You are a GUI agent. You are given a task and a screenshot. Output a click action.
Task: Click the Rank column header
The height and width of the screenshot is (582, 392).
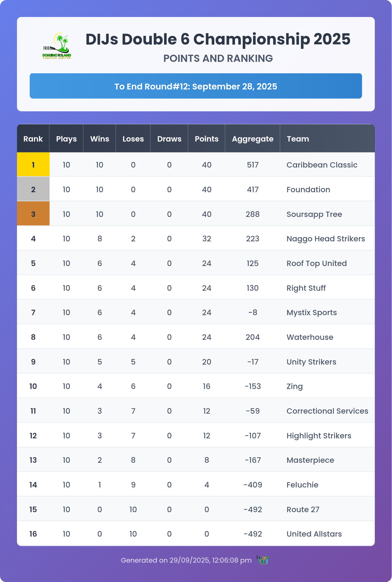click(33, 139)
